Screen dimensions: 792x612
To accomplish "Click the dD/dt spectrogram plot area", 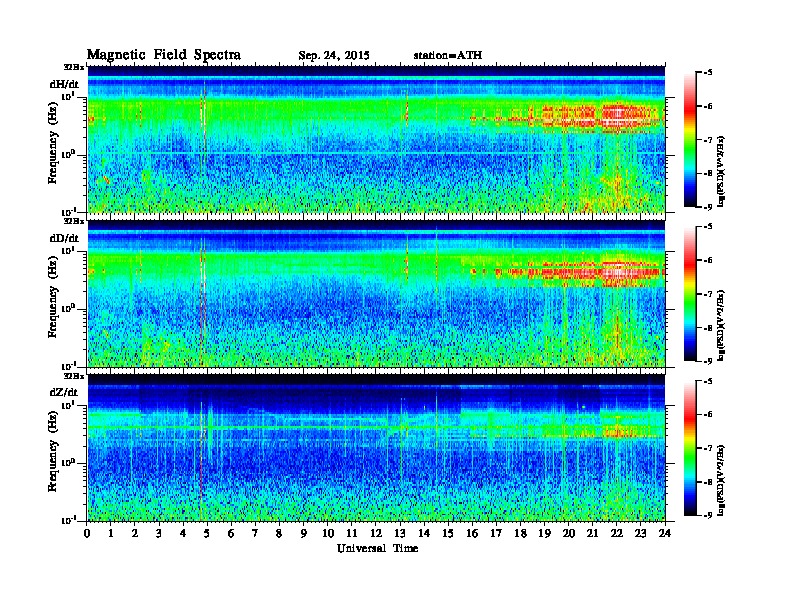I will [x=376, y=293].
